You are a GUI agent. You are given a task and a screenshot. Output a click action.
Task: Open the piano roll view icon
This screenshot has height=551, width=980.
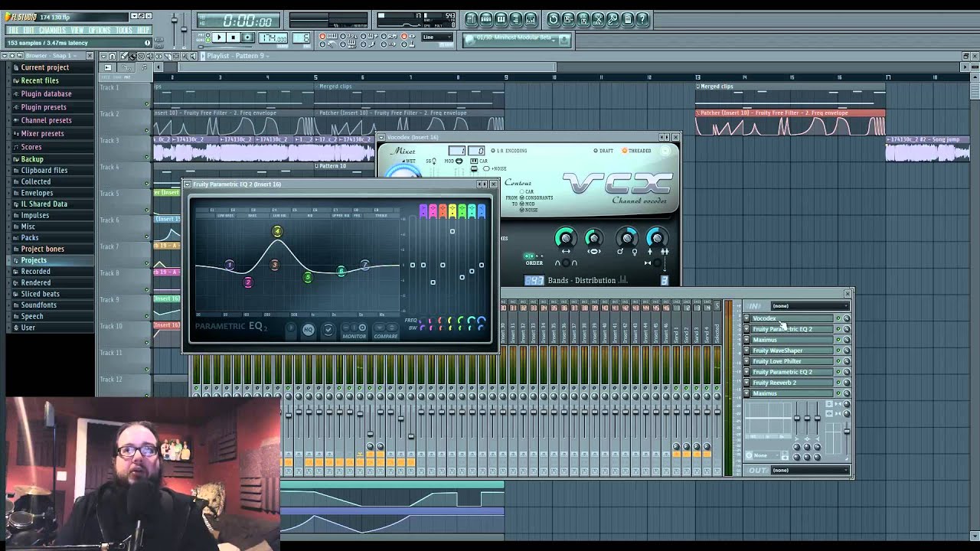(501, 19)
